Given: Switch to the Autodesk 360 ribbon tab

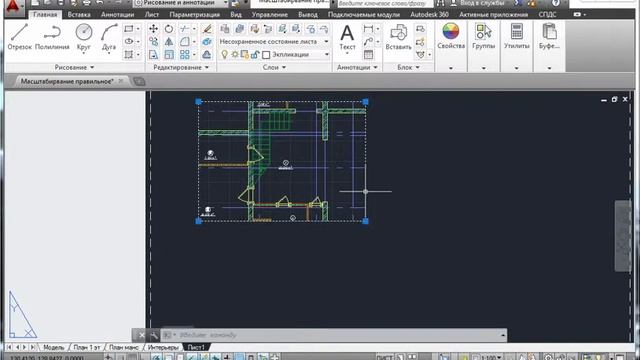Looking at the screenshot, I should tap(429, 14).
